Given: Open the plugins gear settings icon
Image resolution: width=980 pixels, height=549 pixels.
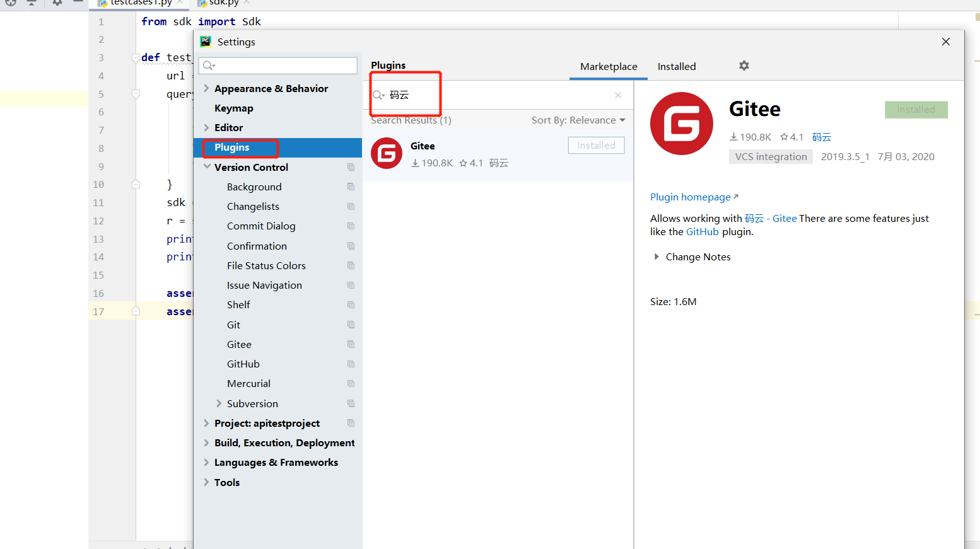Looking at the screenshot, I should click(744, 66).
